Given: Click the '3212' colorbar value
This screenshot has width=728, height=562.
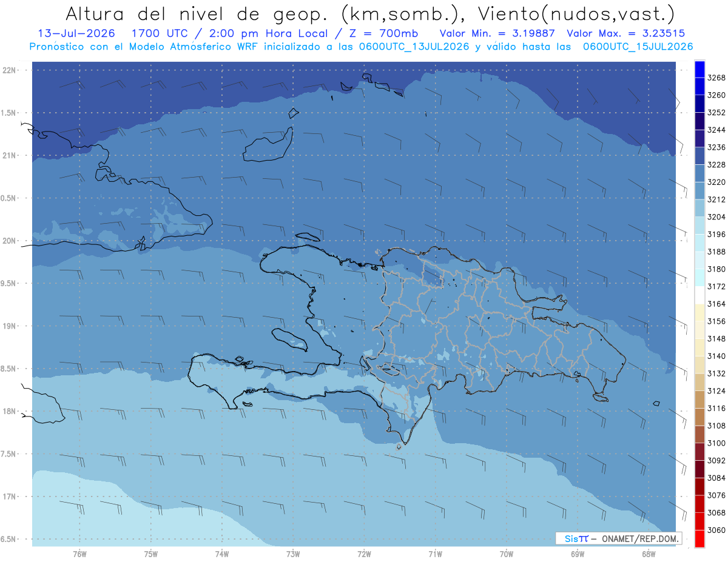Looking at the screenshot, I should click(x=716, y=199).
